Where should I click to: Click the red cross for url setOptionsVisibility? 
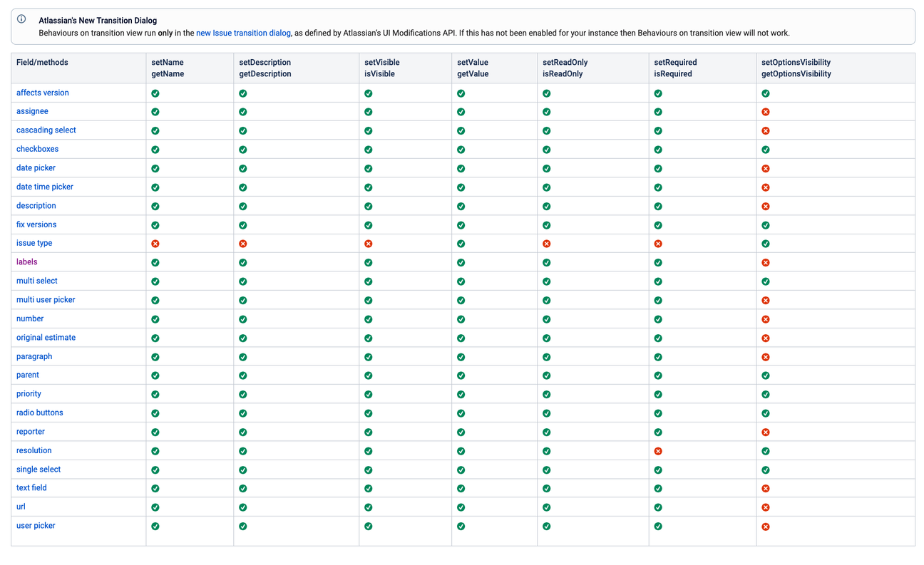766,507
